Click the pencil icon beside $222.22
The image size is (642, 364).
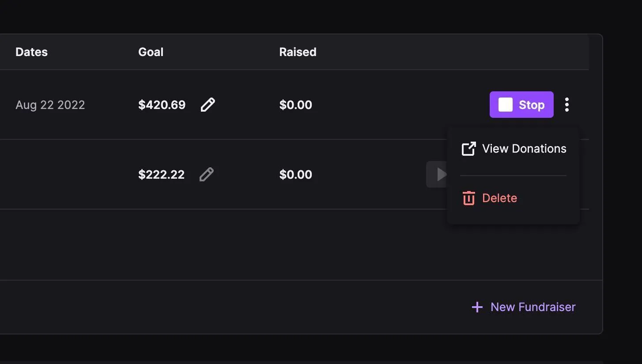point(207,174)
